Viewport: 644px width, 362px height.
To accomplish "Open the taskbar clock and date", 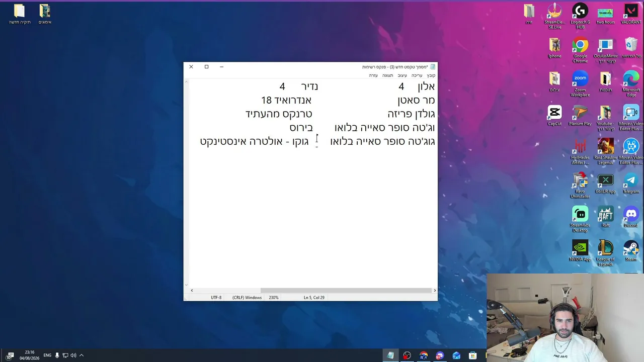I will 29,355.
